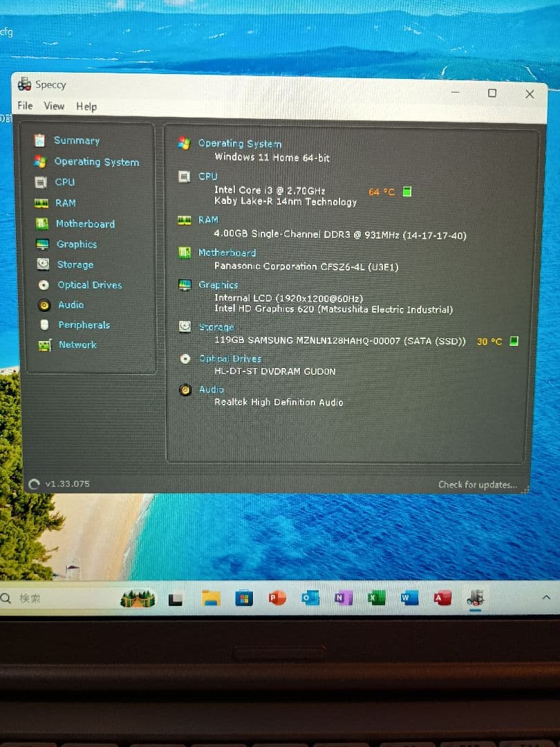
Task: Click the Check for updates link
Action: 477,485
